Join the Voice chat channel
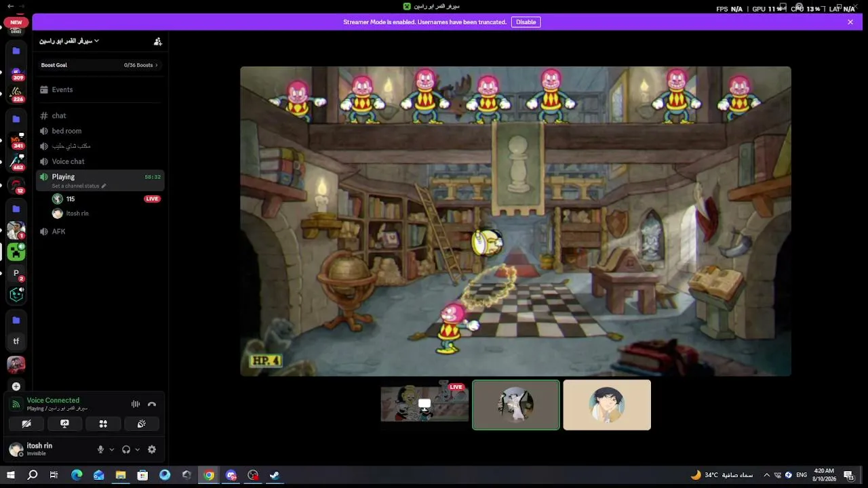Image resolution: width=868 pixels, height=488 pixels. (100, 161)
